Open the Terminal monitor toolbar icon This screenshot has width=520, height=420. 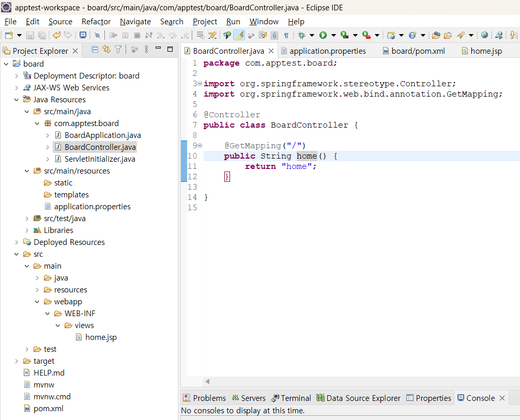83,35
